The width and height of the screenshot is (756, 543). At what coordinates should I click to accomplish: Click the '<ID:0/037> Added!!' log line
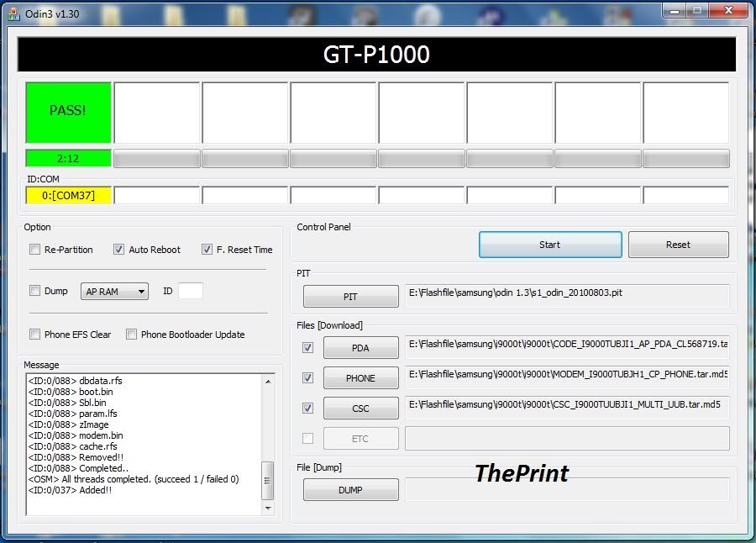coord(70,490)
